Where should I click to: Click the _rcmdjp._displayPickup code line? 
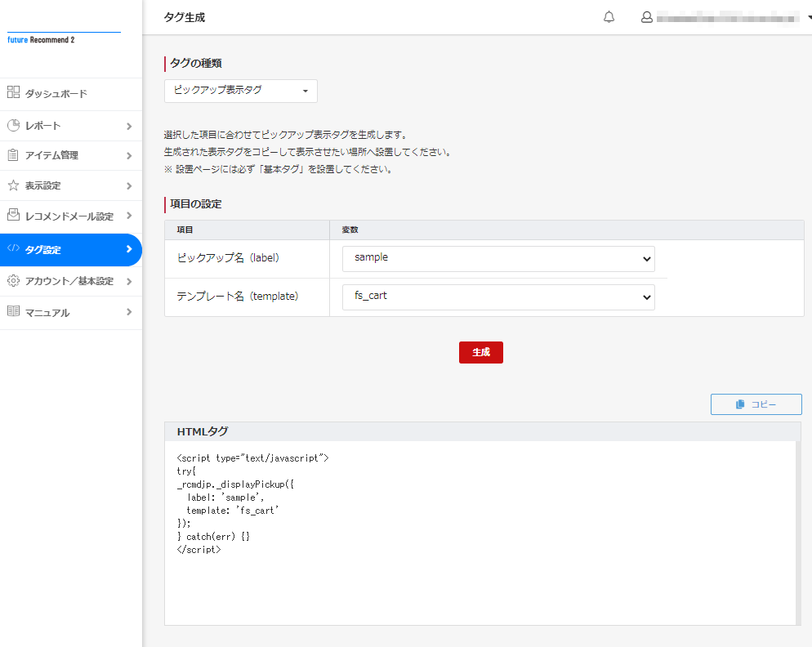tap(235, 484)
